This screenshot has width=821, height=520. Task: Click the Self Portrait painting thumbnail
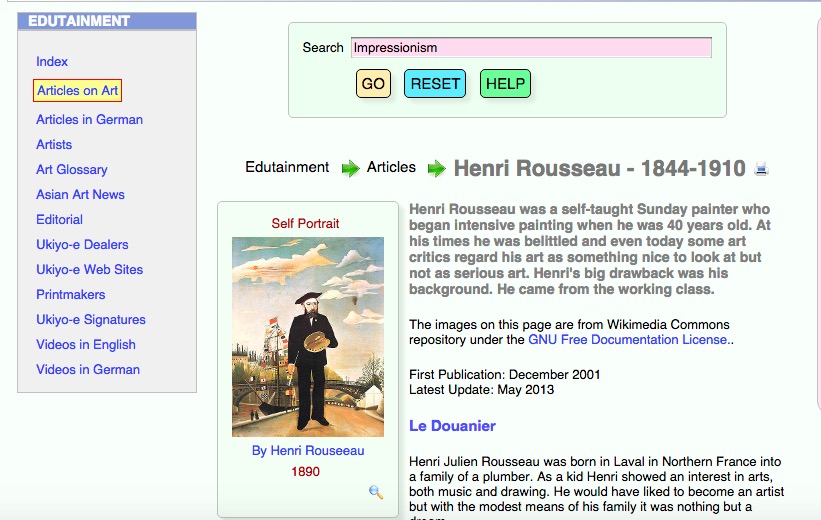click(x=308, y=337)
